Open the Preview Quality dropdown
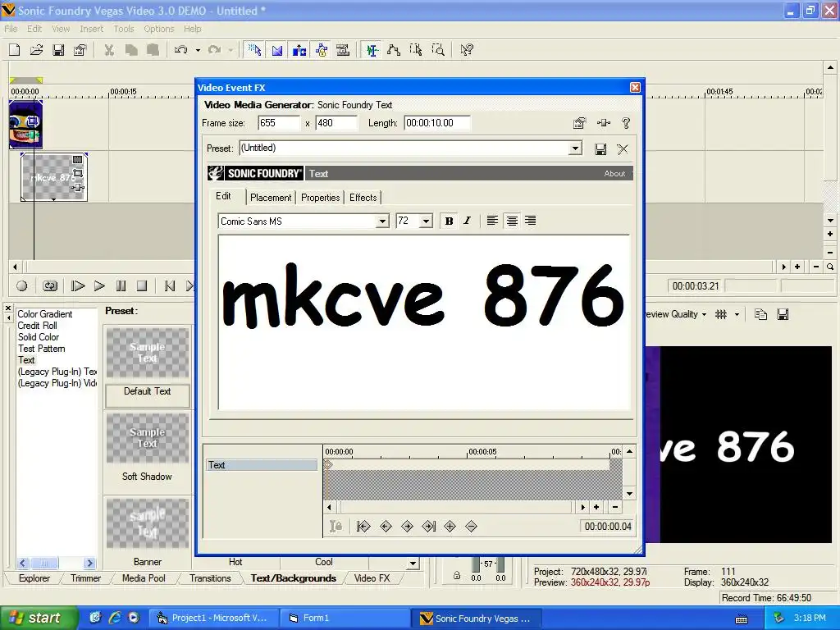The height and width of the screenshot is (630, 840). point(677,314)
